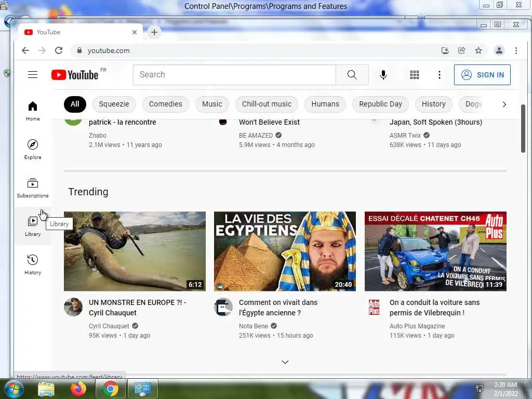Click the SIGN IN button
This screenshot has width=532, height=399.
click(x=482, y=75)
